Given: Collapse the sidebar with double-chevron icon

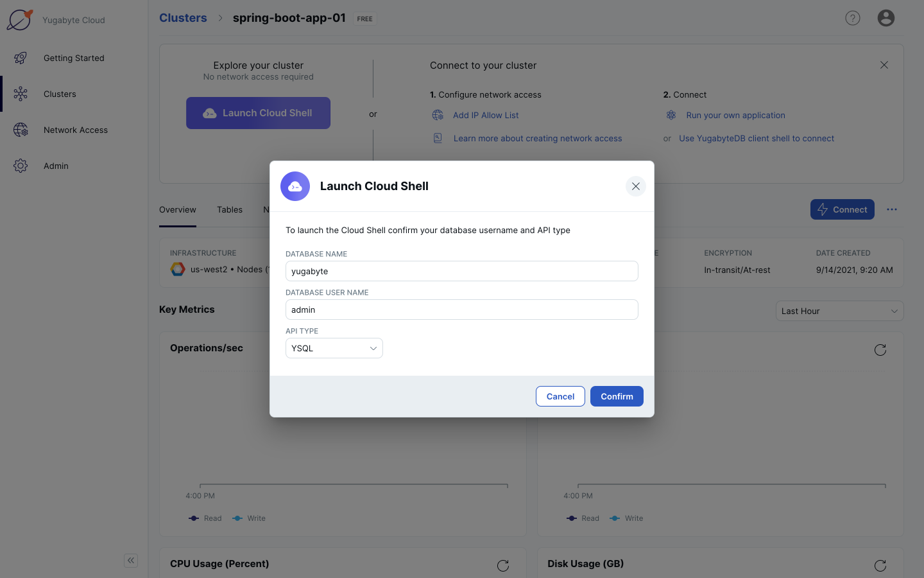Looking at the screenshot, I should coord(131,561).
